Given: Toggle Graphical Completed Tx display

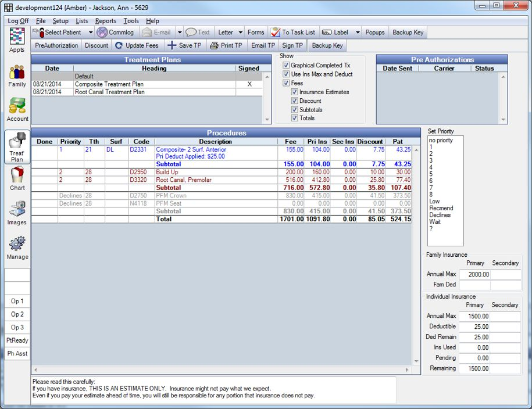Looking at the screenshot, I should coord(285,65).
